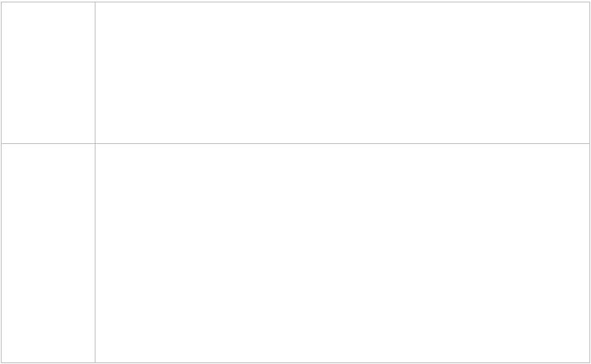Click the bottom-left corner of the table
The height and width of the screenshot is (364, 591).
[1, 363]
